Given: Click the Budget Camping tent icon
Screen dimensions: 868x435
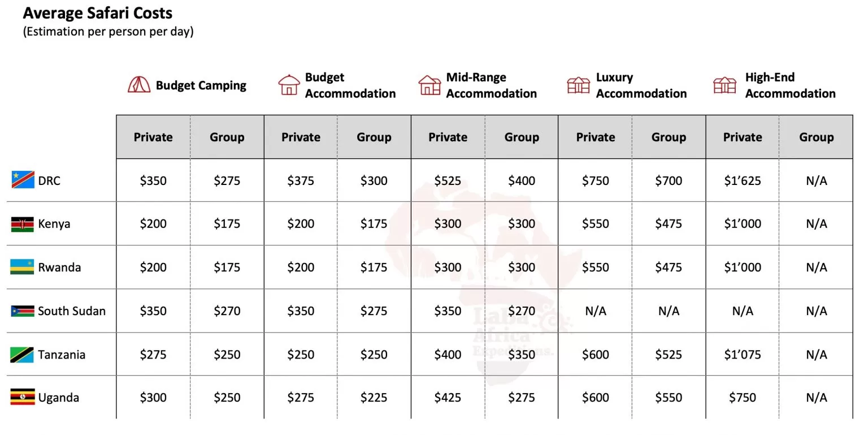Looking at the screenshot, I should 139,85.
